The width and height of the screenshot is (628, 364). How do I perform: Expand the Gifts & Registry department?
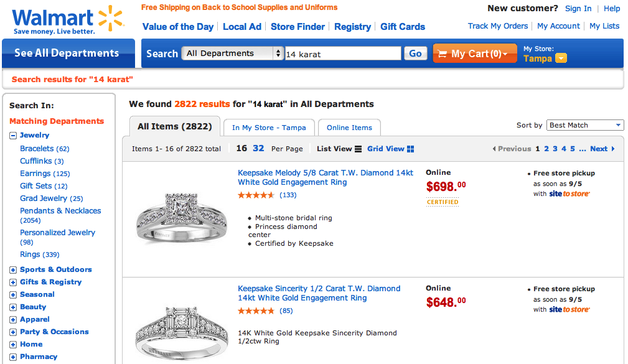[13, 282]
